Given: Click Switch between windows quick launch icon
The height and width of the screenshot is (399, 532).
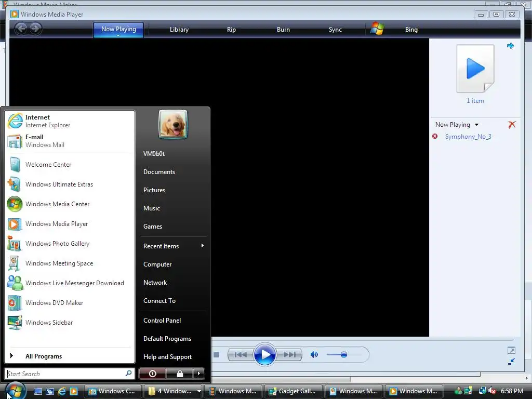Looking at the screenshot, I should (x=50, y=391).
